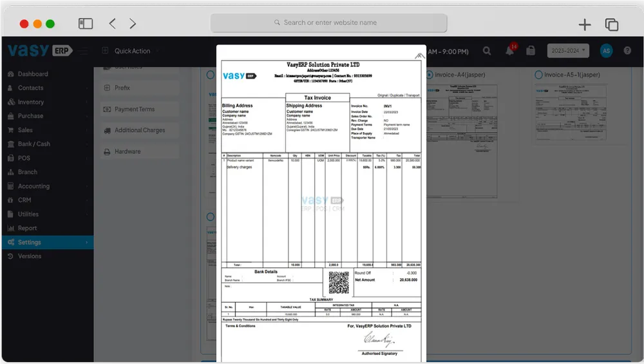Toggle the browser sidebar panel icon
Image resolution: width=644 pixels, height=364 pixels.
tap(86, 23)
